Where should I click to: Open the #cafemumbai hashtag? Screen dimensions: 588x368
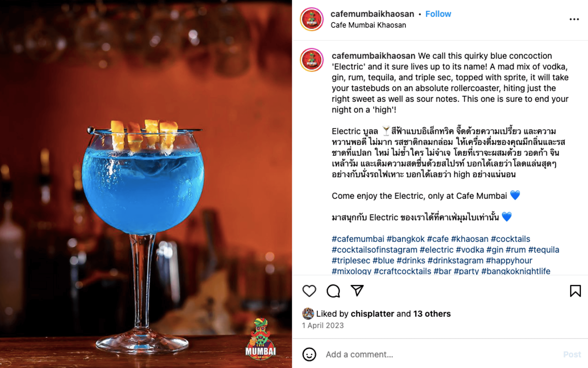tap(358, 239)
